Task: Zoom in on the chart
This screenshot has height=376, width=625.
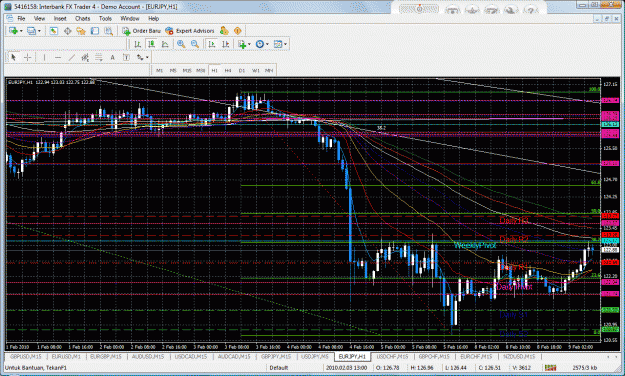Action: coord(181,44)
